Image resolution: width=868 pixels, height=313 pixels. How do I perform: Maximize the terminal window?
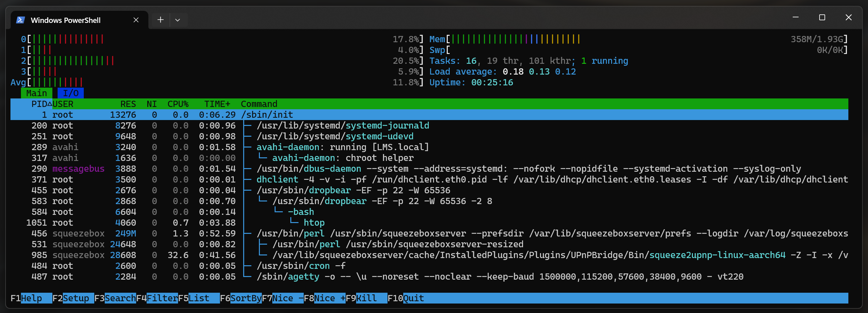(822, 18)
